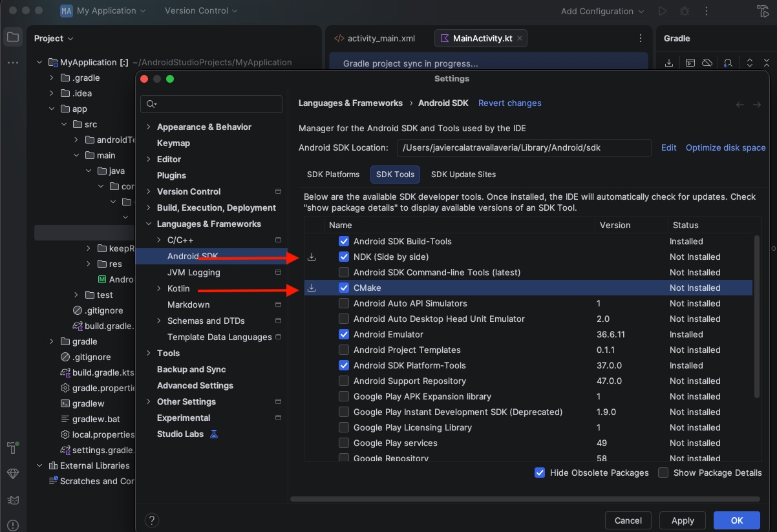Viewport: 777px width, 532px height.
Task: Check Android Auto API Simulators
Action: (344, 303)
